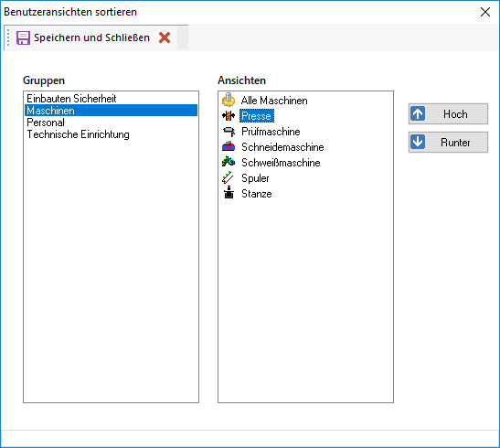Click the toolbar drag grip handle

tap(8, 37)
